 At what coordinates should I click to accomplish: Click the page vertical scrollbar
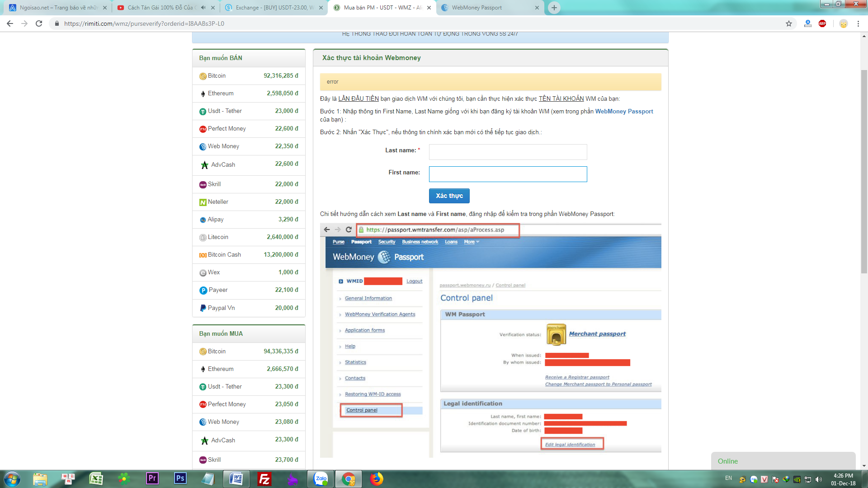864,172
